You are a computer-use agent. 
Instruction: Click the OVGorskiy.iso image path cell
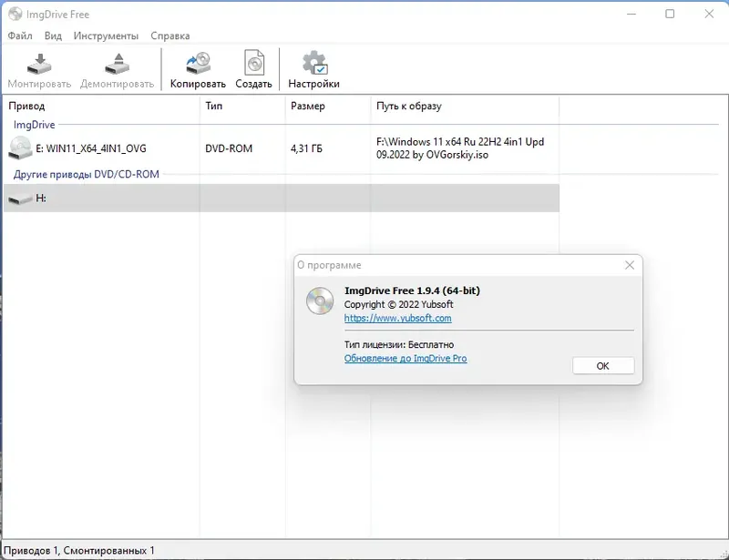[460, 148]
